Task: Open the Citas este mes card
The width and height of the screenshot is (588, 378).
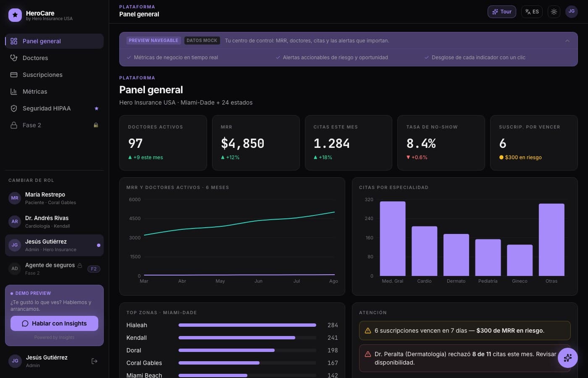Action: click(x=349, y=143)
